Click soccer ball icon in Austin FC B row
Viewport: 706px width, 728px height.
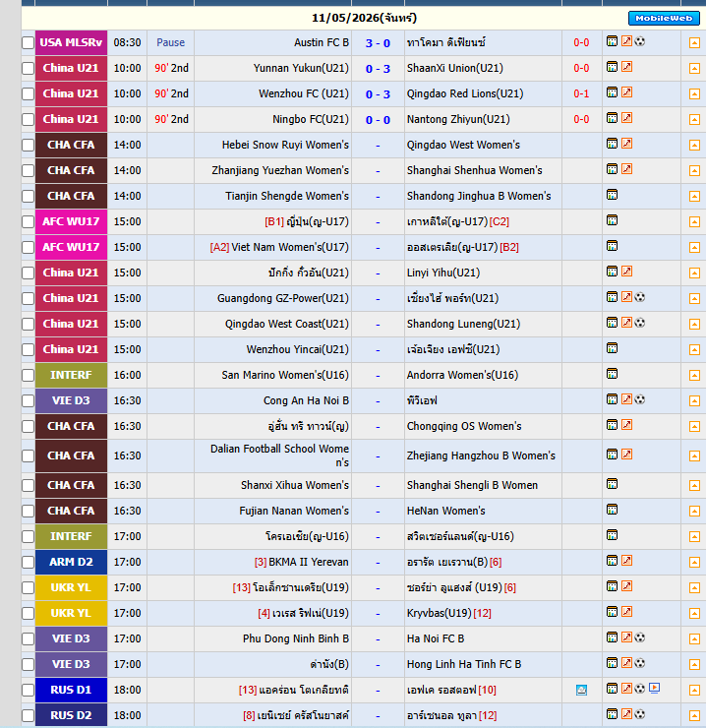tap(639, 41)
